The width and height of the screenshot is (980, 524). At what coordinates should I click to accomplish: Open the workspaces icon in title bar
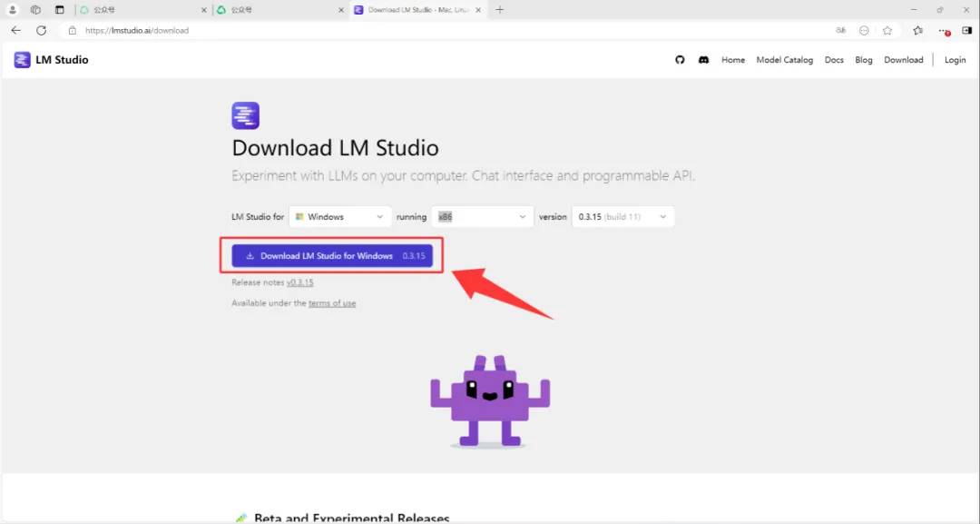coord(35,10)
